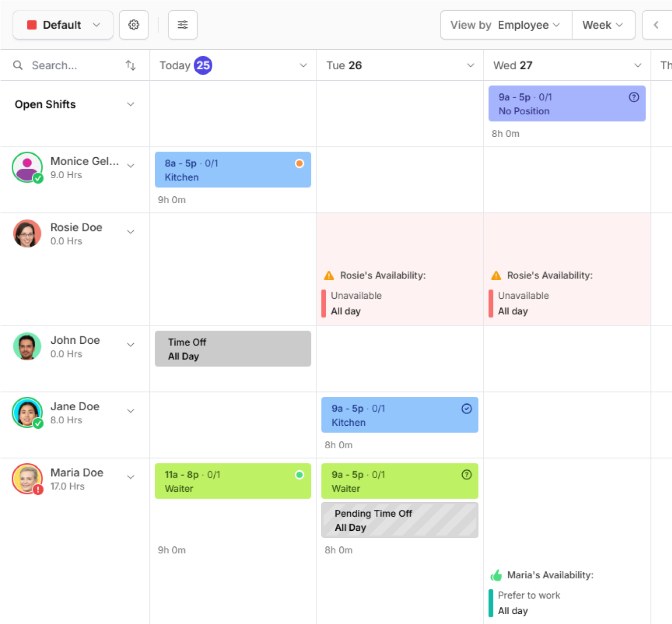Screen dimensions: 672x624
Task: Click the question mark on Maria's 9a-5p Waiter shift
Action: tap(467, 475)
